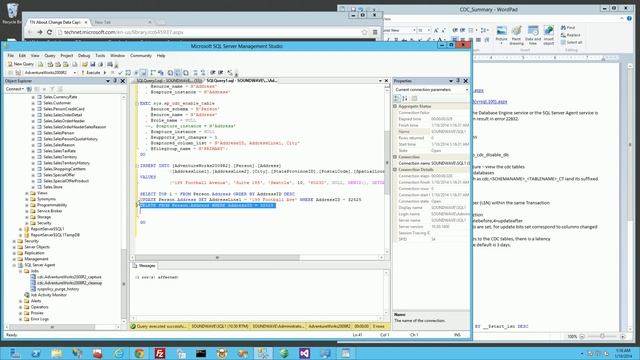Open Visual Studio from the taskbar
640x360 pixels.
304,353
